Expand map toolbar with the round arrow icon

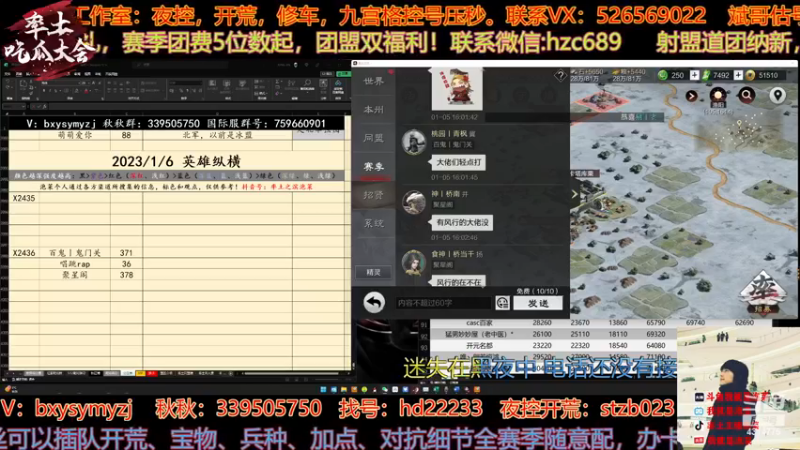click(691, 96)
